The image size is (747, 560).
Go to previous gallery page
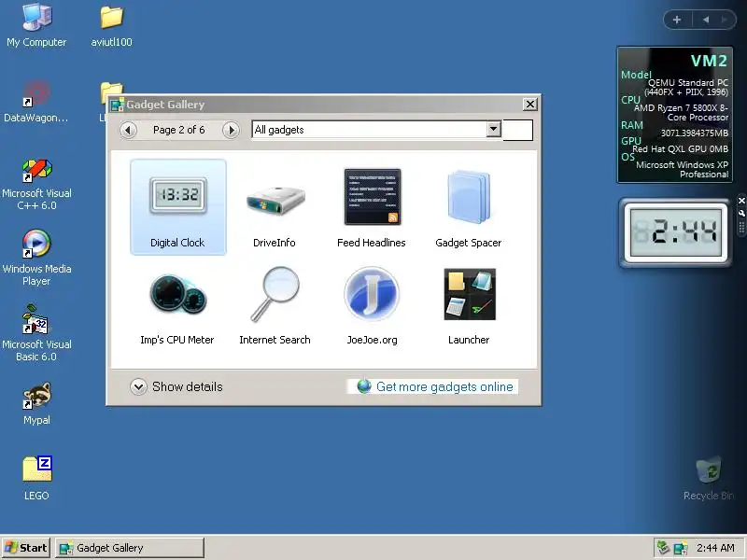(x=128, y=130)
